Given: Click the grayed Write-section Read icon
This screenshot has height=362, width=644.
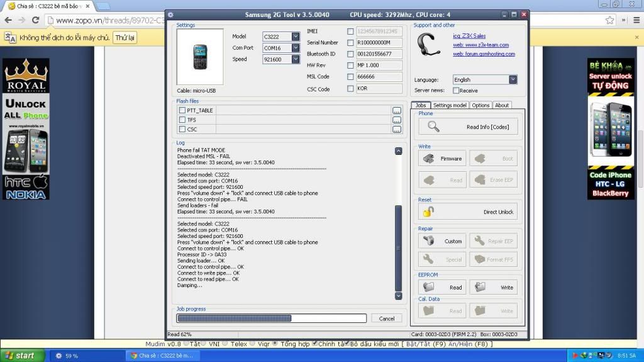Looking at the screenshot, I should tap(429, 180).
